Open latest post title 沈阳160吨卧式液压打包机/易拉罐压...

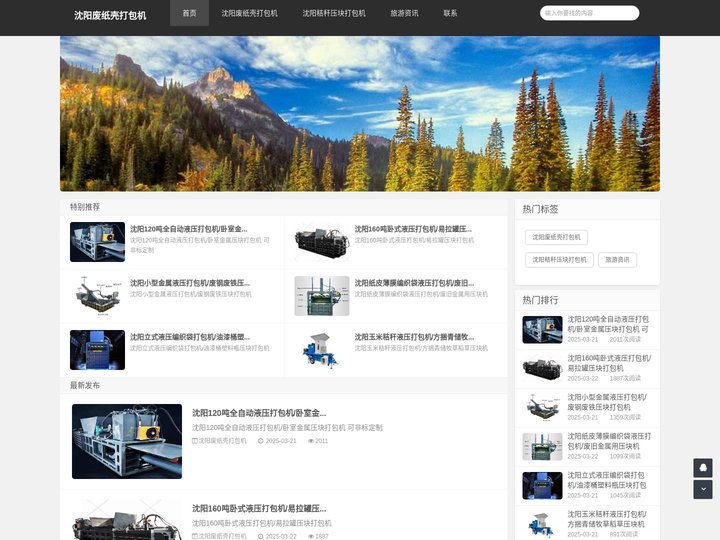(259, 508)
